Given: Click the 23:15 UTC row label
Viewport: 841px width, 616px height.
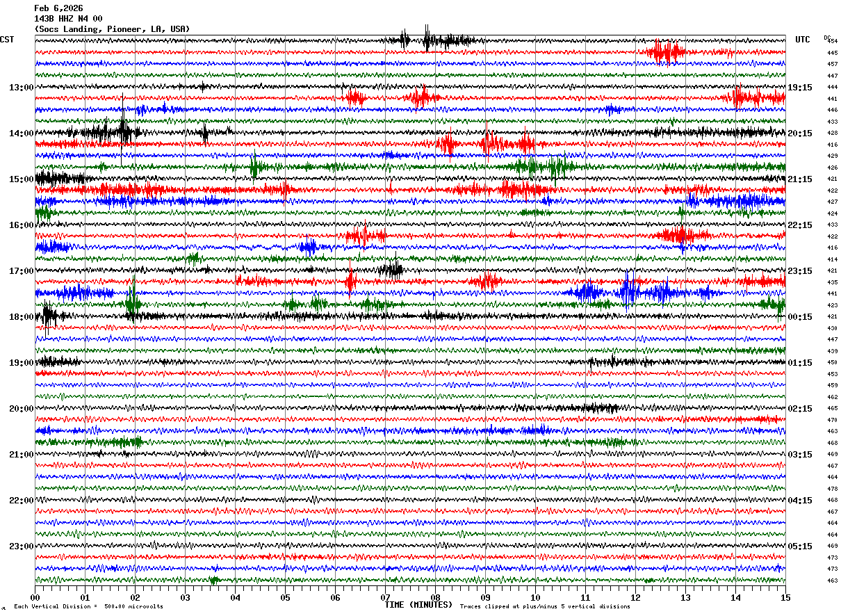Looking at the screenshot, I should coord(800,271).
